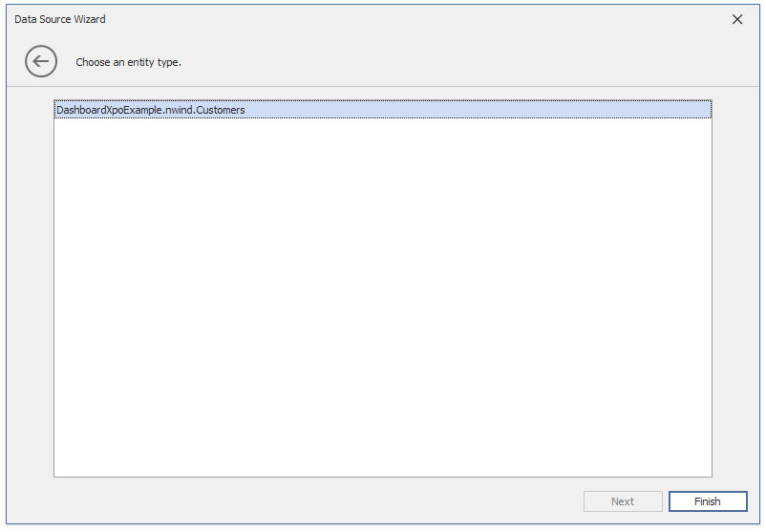Click the 'Choose an entity type.' heading
The height and width of the screenshot is (532, 766).
pyautogui.click(x=129, y=62)
